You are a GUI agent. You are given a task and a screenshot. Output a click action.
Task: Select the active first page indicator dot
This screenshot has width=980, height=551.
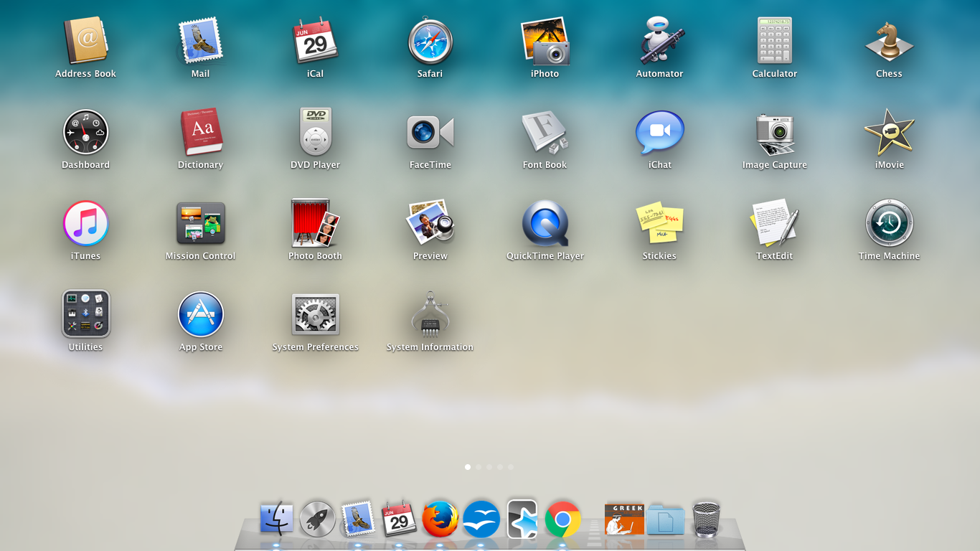click(x=468, y=467)
